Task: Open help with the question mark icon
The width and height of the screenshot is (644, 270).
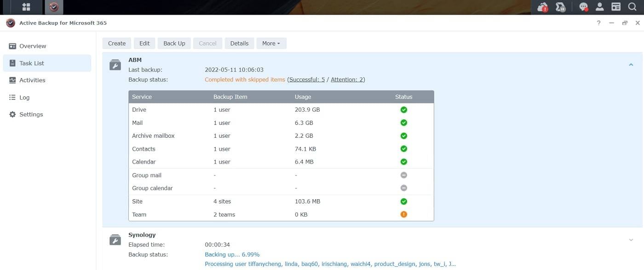Action: click(598, 23)
